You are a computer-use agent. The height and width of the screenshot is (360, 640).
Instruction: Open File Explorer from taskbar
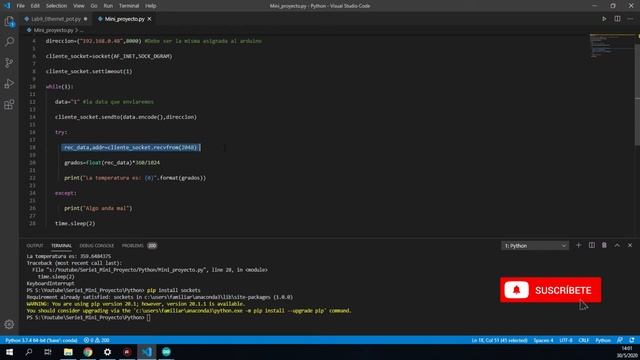(68, 352)
